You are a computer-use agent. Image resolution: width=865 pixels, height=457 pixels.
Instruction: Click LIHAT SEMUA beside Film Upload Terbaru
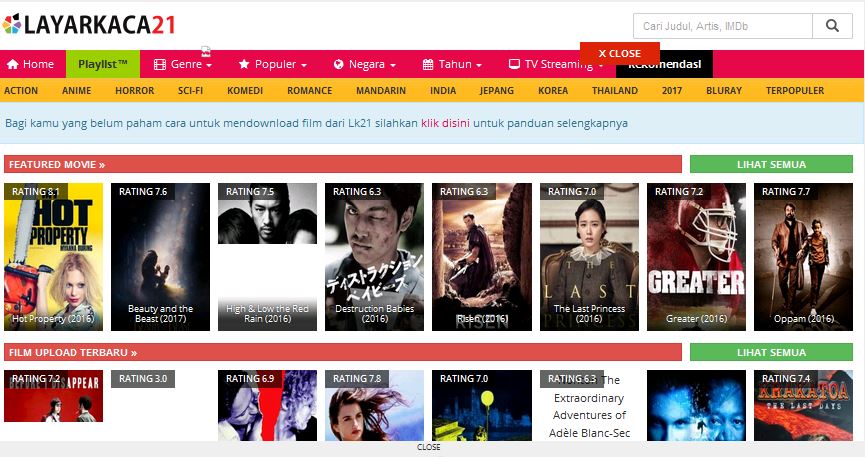coord(771,352)
